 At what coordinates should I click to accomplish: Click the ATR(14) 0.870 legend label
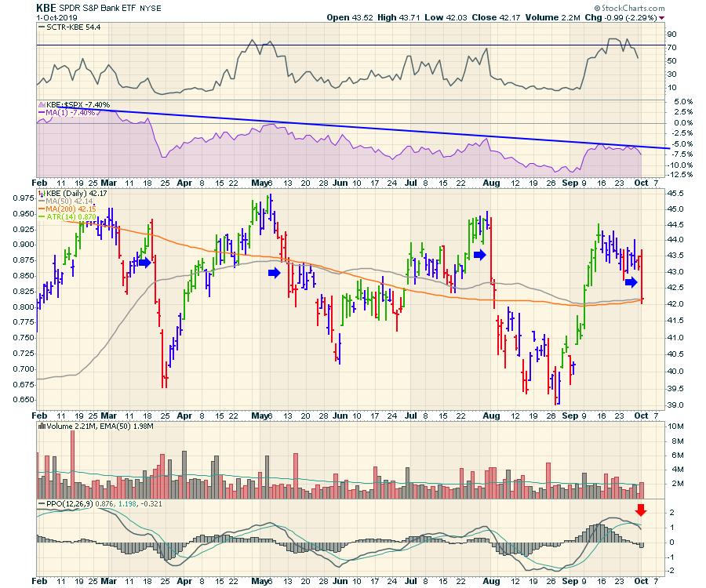click(71, 216)
